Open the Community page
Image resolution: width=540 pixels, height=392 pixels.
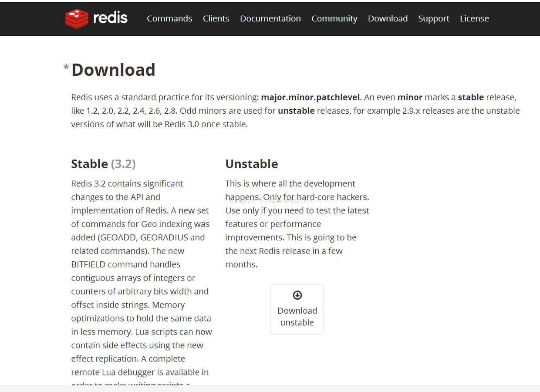coord(334,18)
